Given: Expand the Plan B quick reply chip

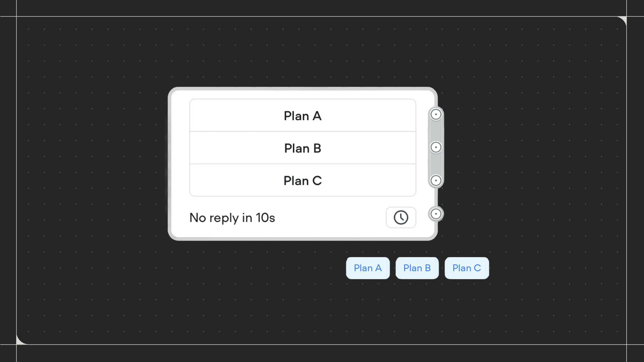Looking at the screenshot, I should coord(417,268).
